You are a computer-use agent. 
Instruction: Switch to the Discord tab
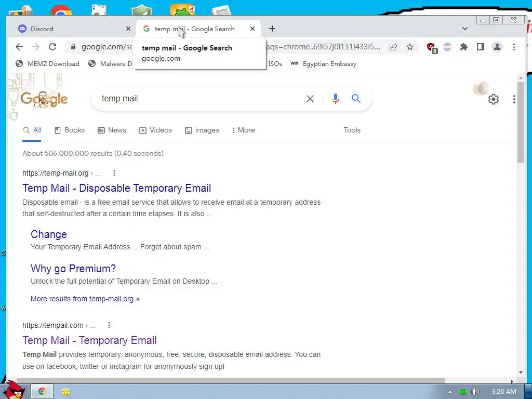71,29
